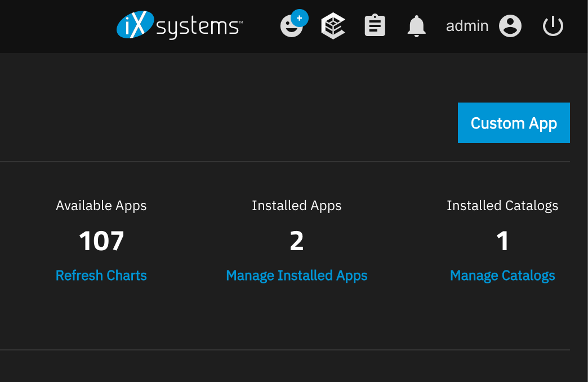This screenshot has height=382, width=588.
Task: Select the Available Apps heading
Action: click(101, 206)
